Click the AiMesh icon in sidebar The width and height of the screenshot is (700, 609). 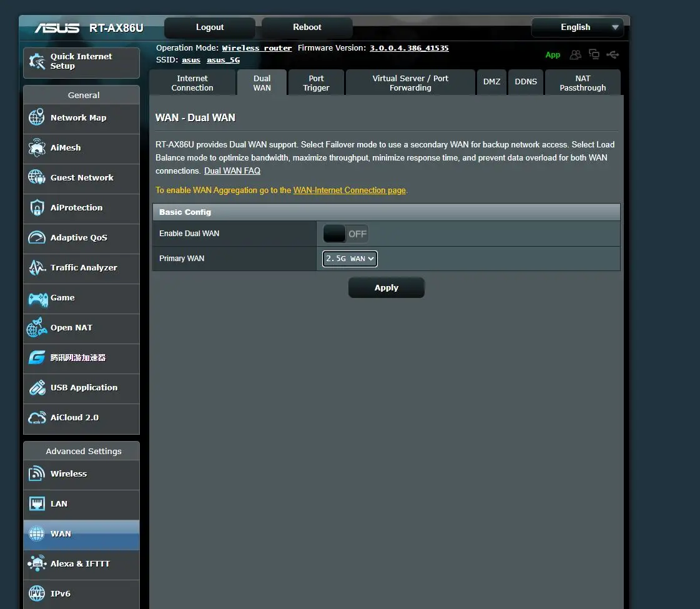click(37, 147)
